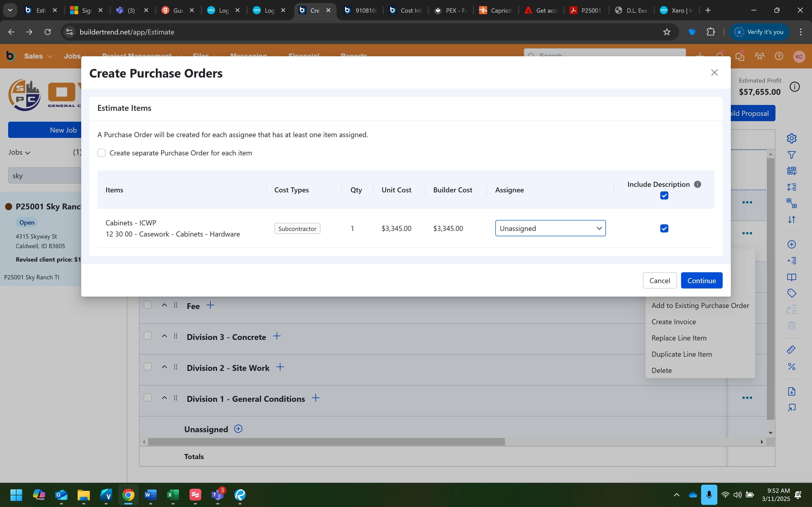Enable separate Purchase Order for each item

pyautogui.click(x=101, y=153)
